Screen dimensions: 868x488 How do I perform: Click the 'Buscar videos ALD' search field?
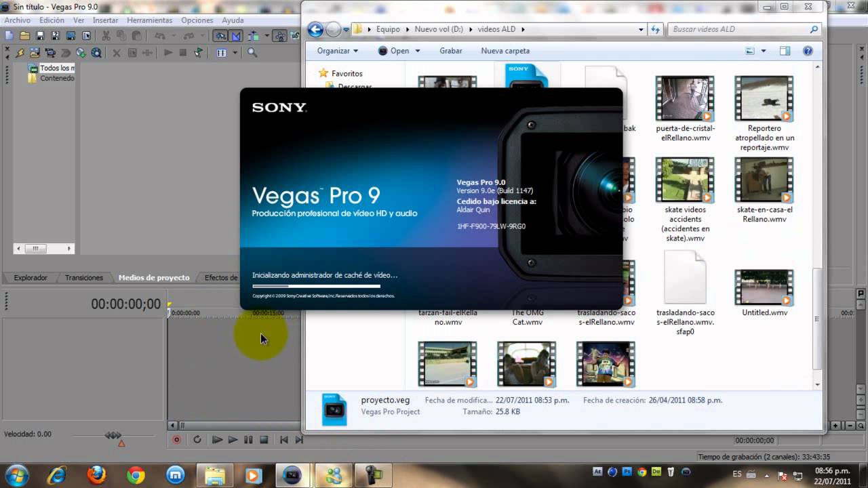745,29
